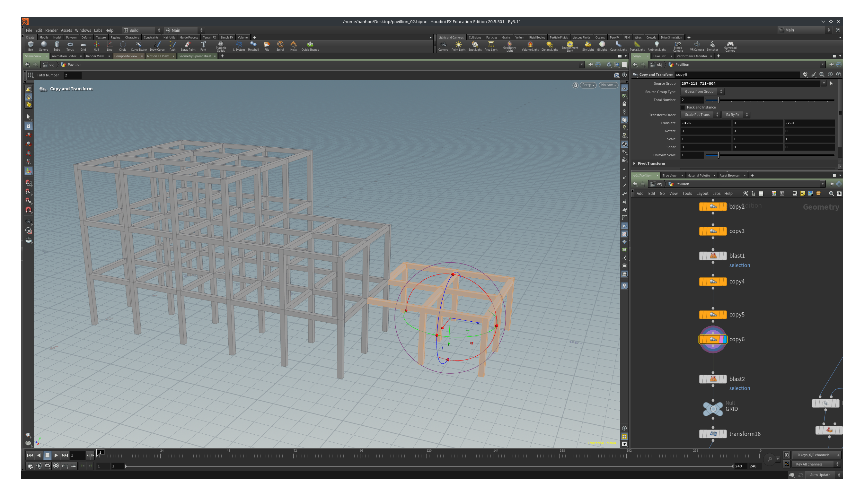Open the Source Group Type dropdown
Image resolution: width=864 pixels, height=504 pixels.
tap(702, 91)
